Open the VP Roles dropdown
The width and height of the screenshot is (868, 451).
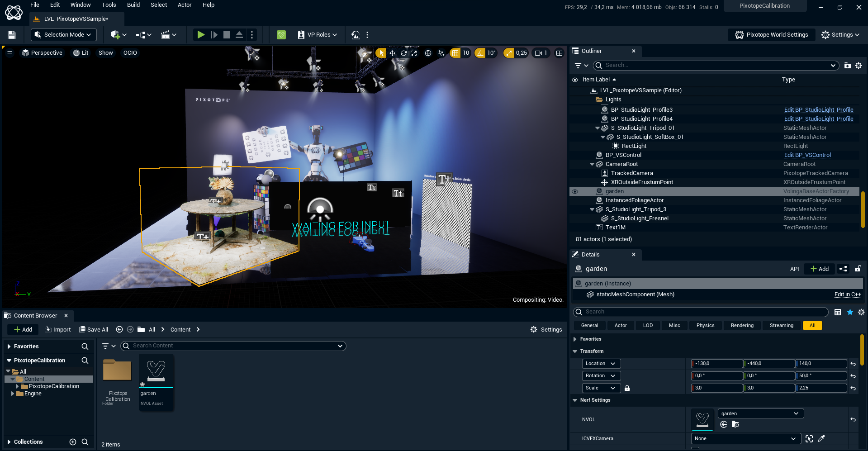[x=318, y=35]
